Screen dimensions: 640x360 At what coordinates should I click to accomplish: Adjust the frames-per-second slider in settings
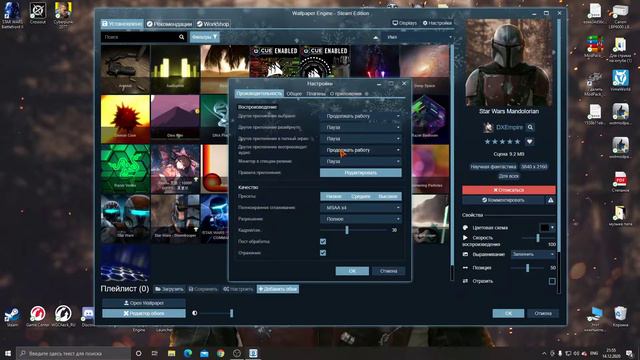pyautogui.click(x=347, y=230)
